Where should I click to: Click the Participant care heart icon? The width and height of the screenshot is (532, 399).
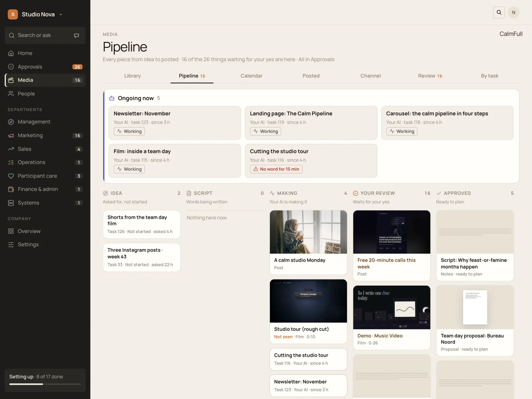tap(11, 176)
